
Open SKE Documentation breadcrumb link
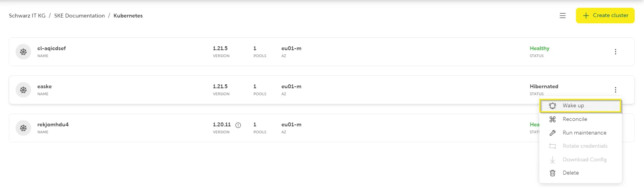[79, 16]
